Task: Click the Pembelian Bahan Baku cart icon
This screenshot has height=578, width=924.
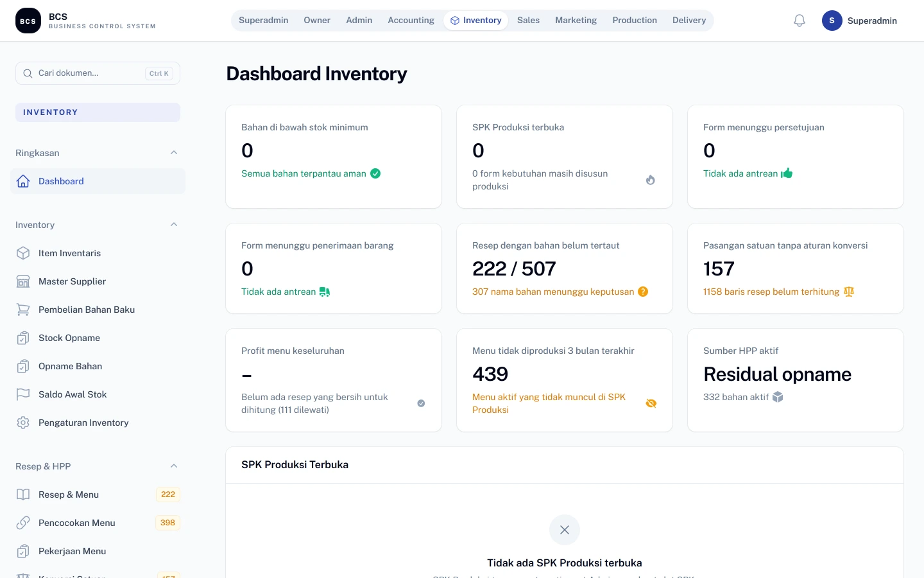Action: [23, 310]
